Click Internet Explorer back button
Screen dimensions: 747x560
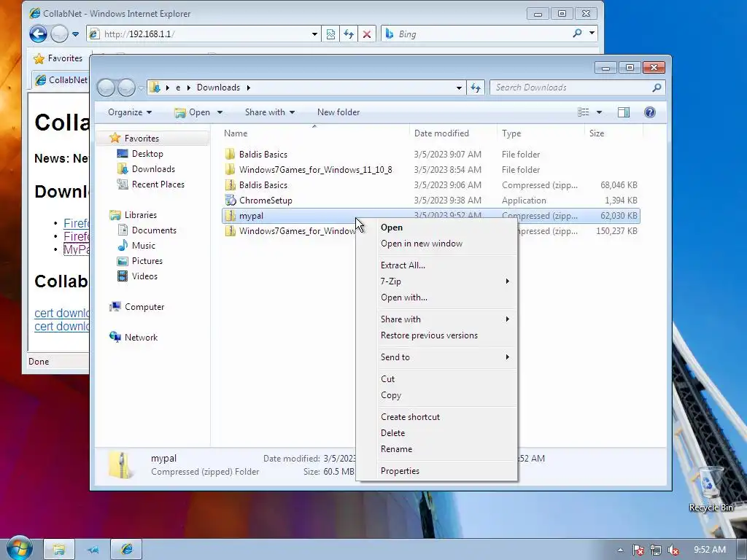(x=38, y=34)
